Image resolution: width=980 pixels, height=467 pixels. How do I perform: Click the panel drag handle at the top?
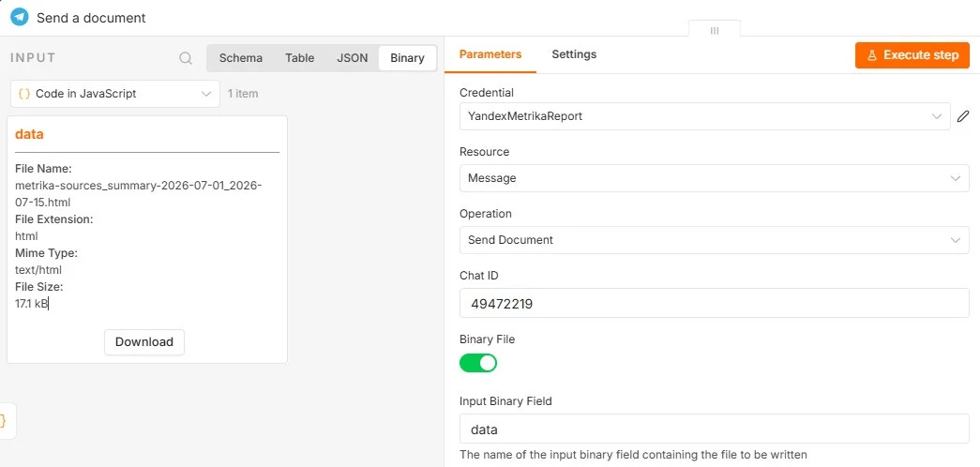pyautogui.click(x=715, y=30)
